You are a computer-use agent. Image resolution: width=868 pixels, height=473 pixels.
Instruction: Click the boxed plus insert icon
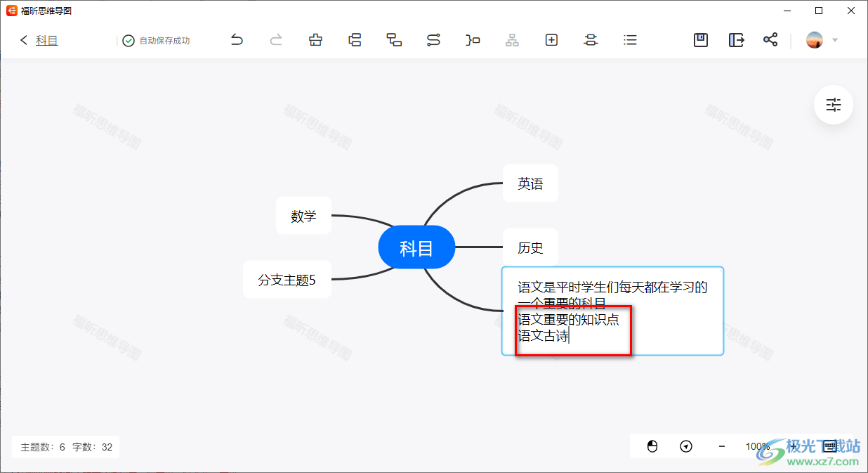pyautogui.click(x=551, y=40)
